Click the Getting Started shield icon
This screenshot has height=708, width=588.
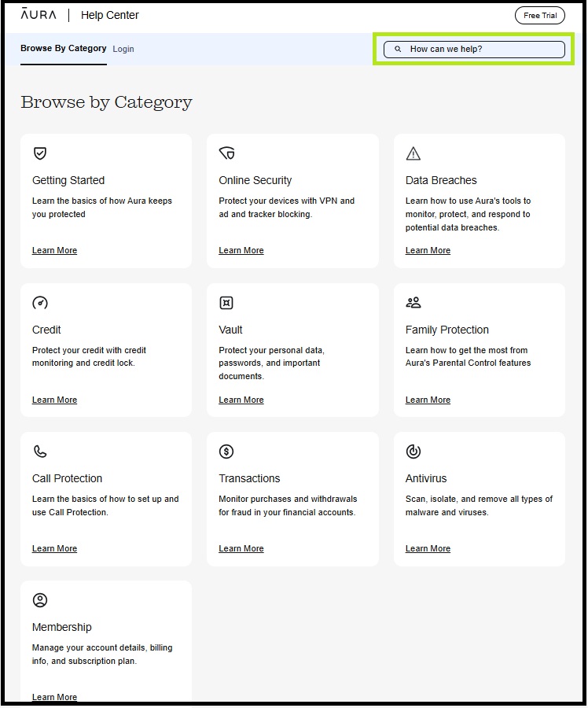[x=40, y=153]
